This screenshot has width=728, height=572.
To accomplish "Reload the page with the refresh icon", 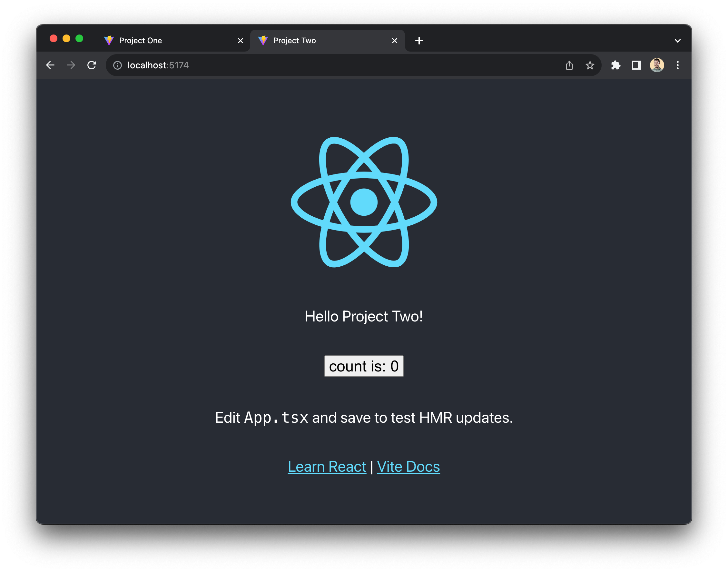I will pos(92,65).
